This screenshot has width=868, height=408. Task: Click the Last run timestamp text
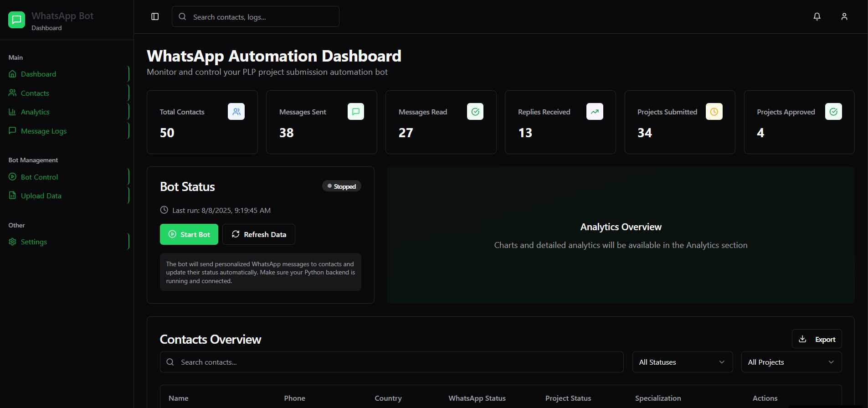(x=221, y=210)
